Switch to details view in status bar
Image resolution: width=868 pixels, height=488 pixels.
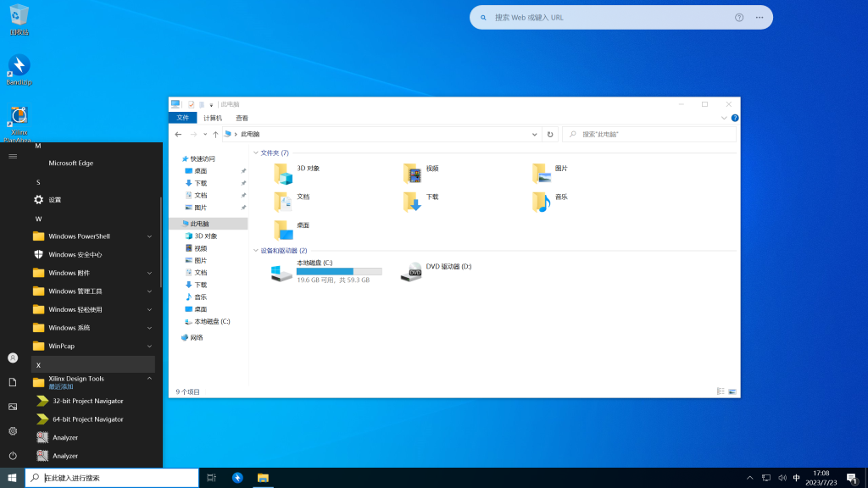(x=721, y=391)
